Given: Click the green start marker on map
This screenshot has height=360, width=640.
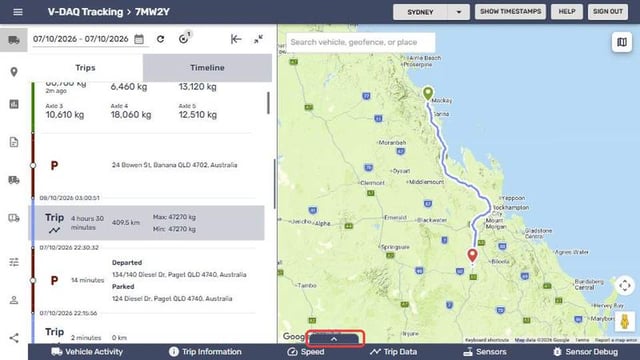Looking at the screenshot, I should pyautogui.click(x=428, y=93).
